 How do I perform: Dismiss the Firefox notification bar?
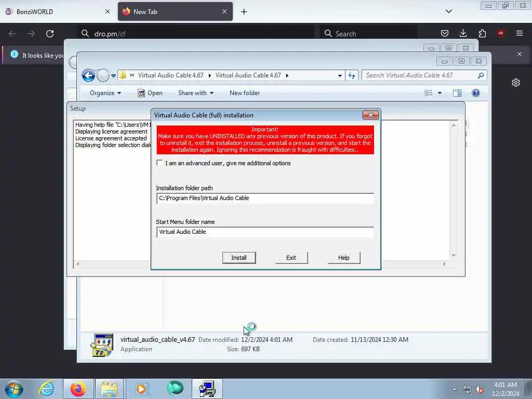520,54
